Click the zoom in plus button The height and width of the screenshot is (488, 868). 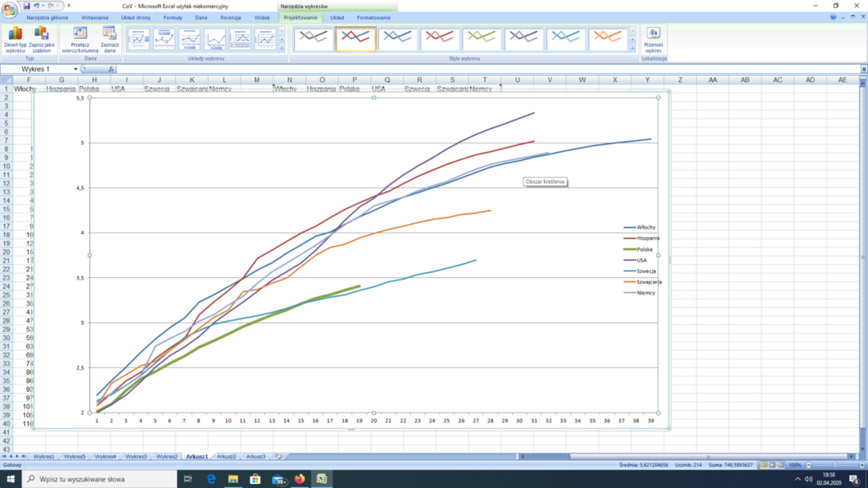(x=862, y=466)
